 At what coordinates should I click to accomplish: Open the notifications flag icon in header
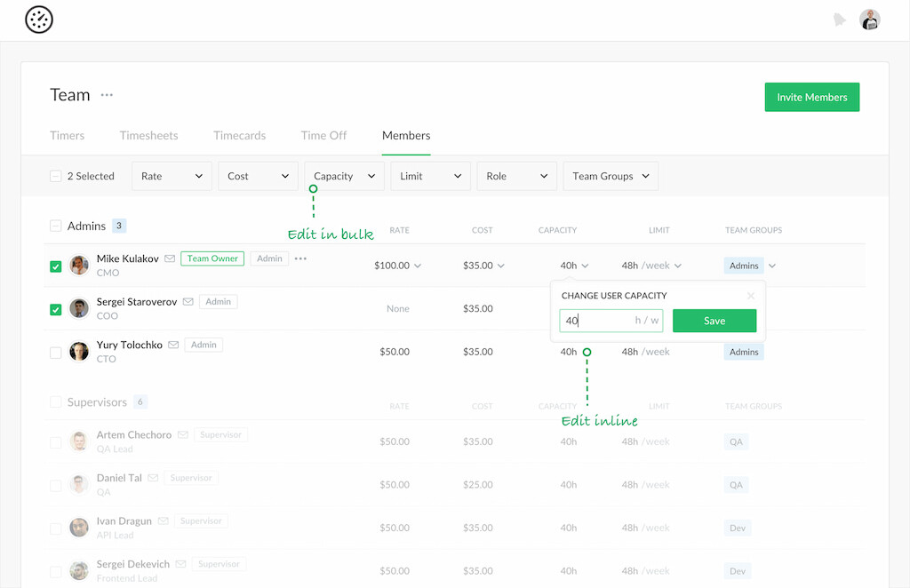click(840, 19)
